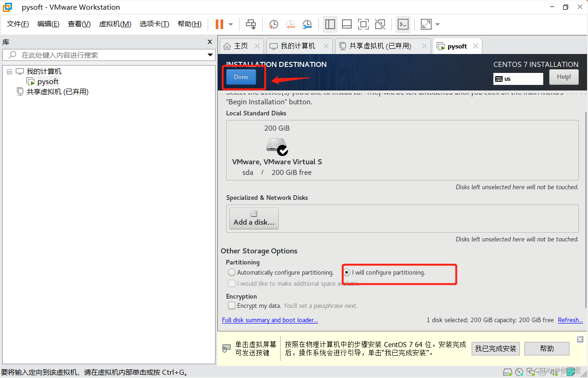The height and width of the screenshot is (378, 588).
Task: Click the pysoft VM tab
Action: 457,47
